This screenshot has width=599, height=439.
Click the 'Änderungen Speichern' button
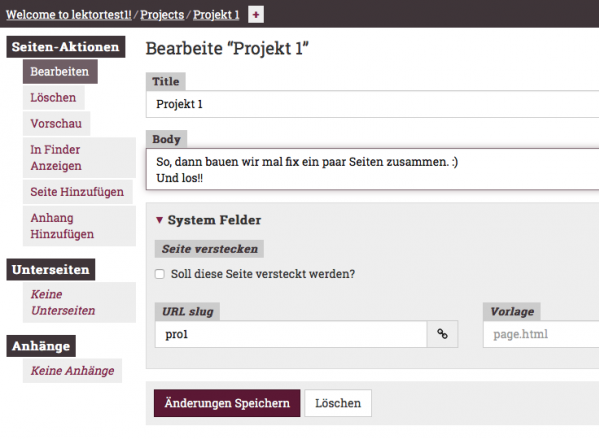click(227, 403)
